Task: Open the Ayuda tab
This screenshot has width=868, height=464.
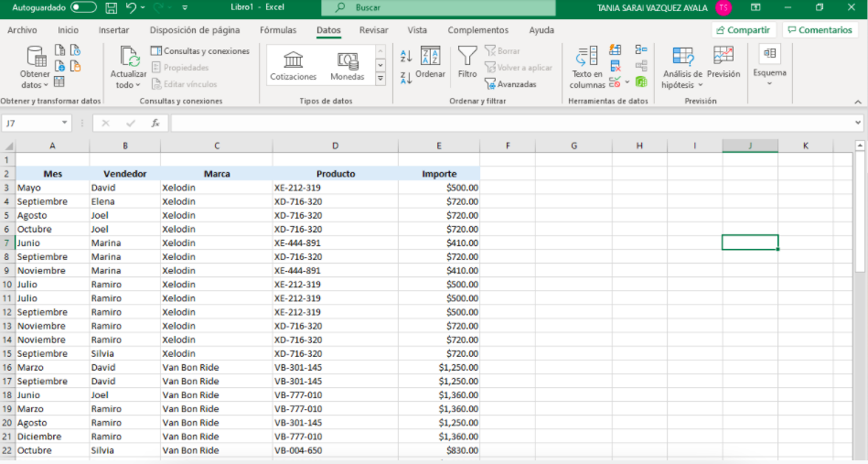Action: coord(541,30)
